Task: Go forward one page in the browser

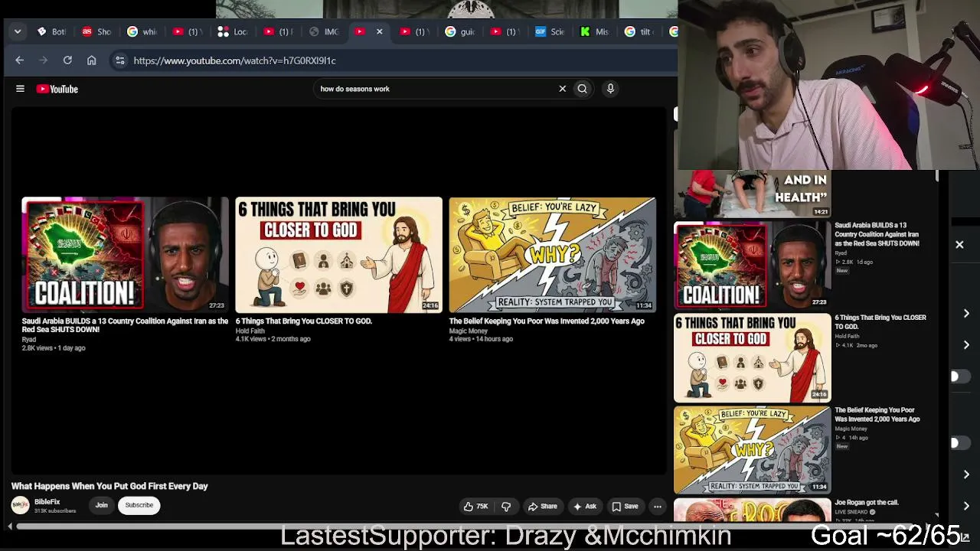Action: [x=44, y=60]
